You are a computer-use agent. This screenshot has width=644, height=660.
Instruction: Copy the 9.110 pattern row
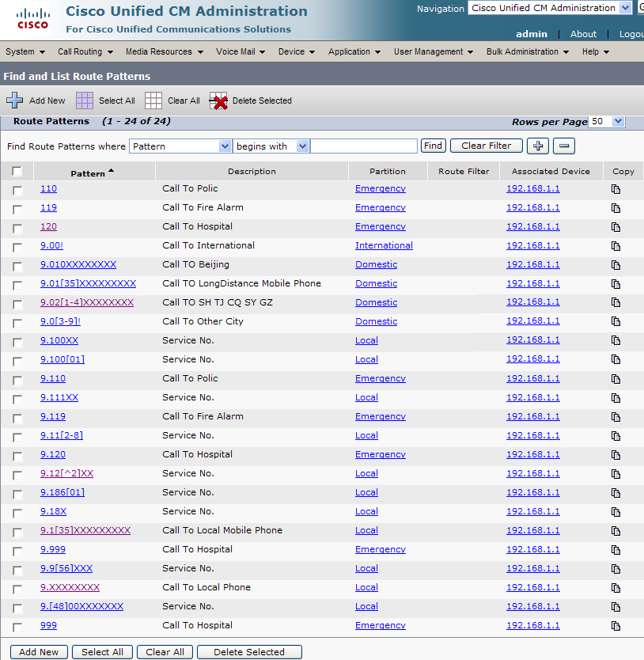tap(616, 379)
